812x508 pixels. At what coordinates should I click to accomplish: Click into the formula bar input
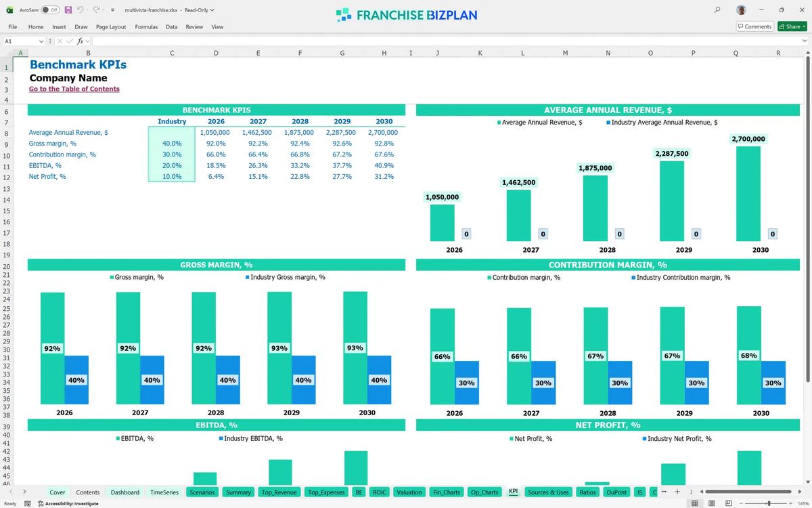click(445, 41)
